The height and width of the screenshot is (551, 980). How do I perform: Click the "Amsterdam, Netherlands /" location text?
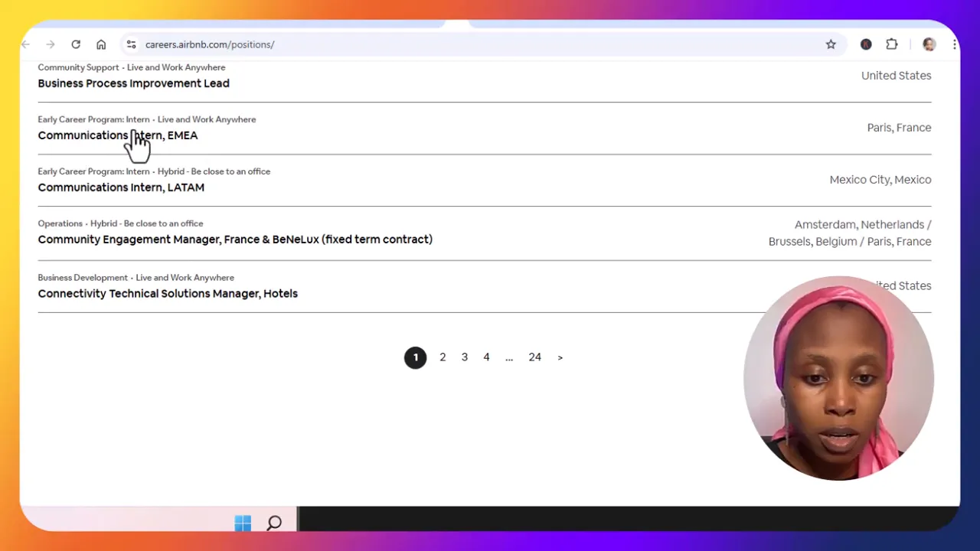coord(863,225)
